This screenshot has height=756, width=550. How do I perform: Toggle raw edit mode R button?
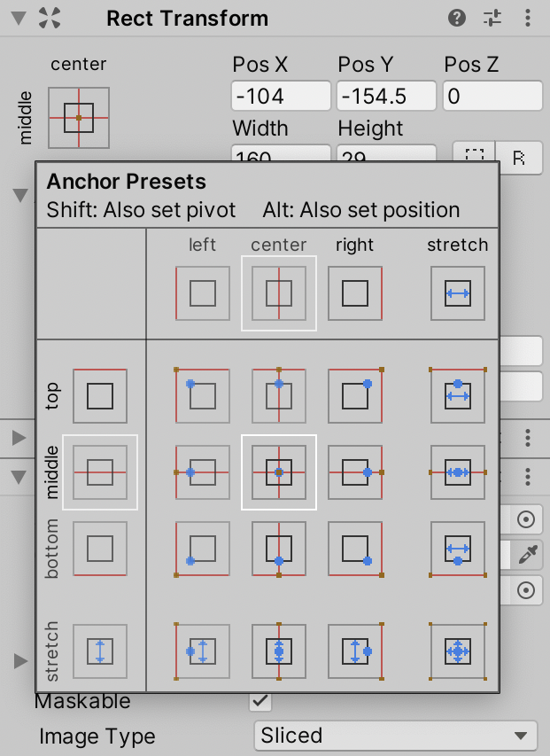[519, 157]
